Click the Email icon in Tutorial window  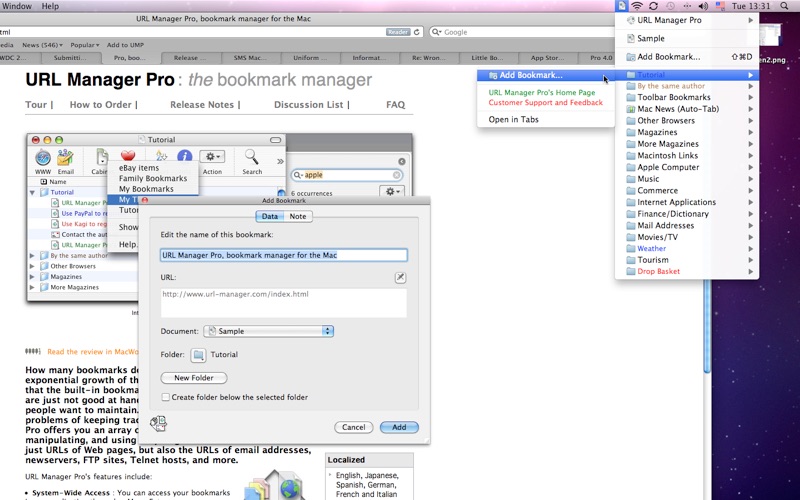tap(65, 158)
